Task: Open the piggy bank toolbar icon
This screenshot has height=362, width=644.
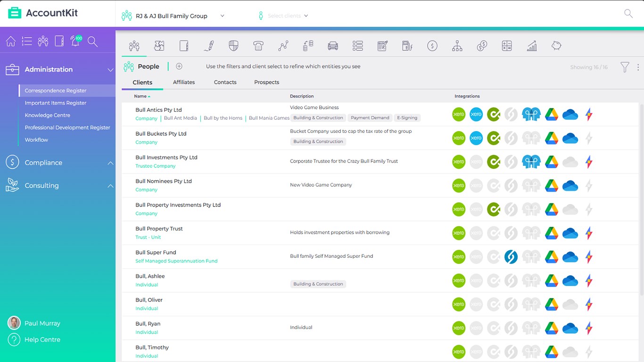Action: (556, 46)
